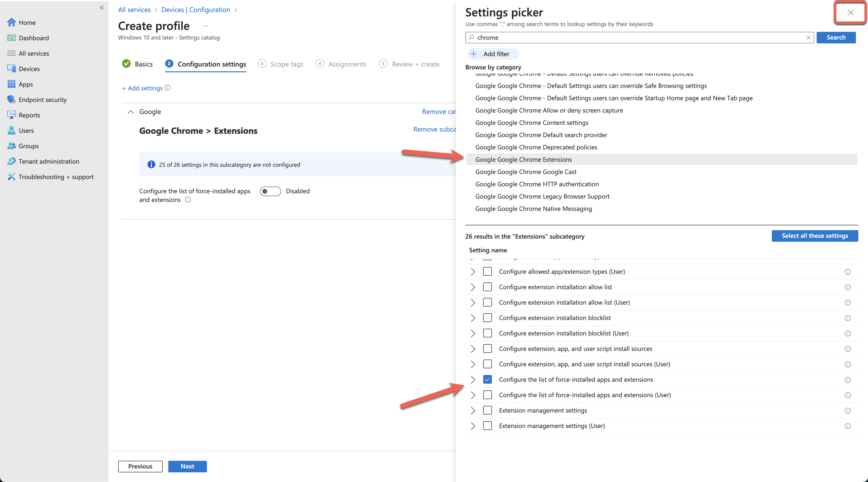Open the ellipsis menu beside Create profile
The width and height of the screenshot is (868, 482).
[x=205, y=26]
